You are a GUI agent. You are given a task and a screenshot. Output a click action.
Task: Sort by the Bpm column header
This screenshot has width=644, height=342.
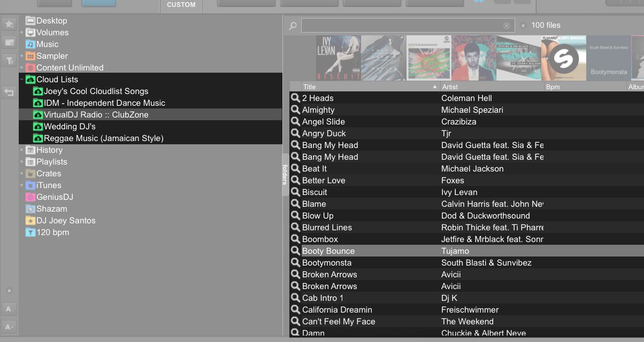coord(585,87)
